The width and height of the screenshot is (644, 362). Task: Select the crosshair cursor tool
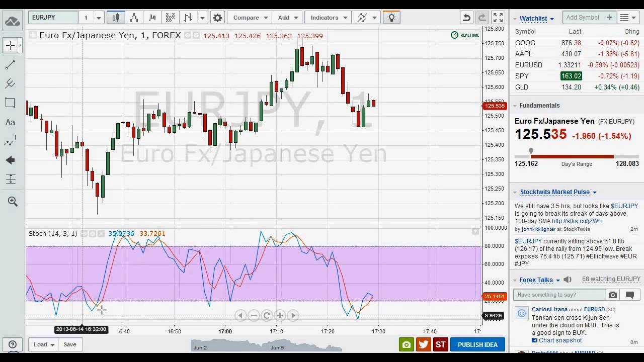10,45
